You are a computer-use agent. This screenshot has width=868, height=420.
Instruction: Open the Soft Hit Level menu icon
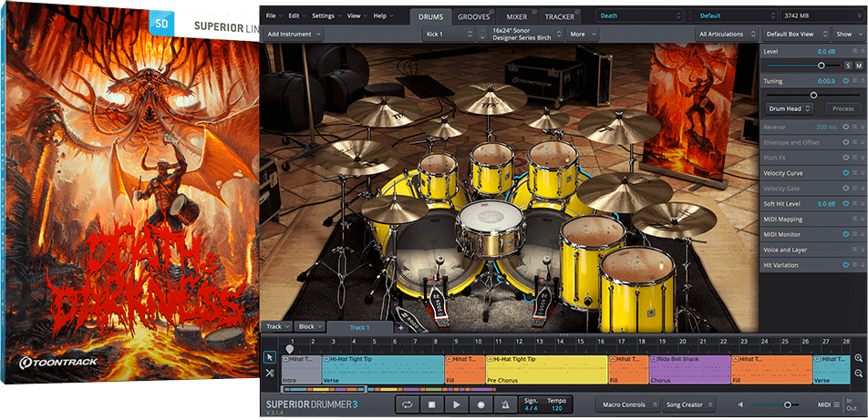point(854,204)
